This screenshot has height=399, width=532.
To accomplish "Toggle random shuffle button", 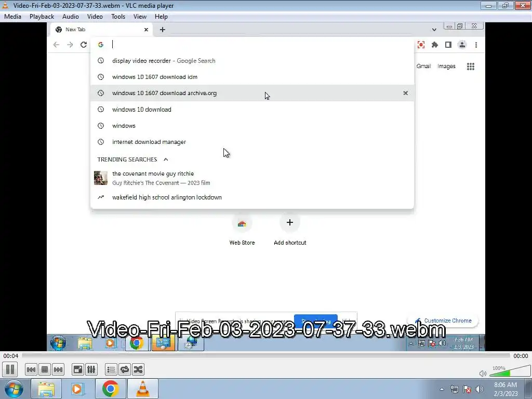I will (138, 369).
